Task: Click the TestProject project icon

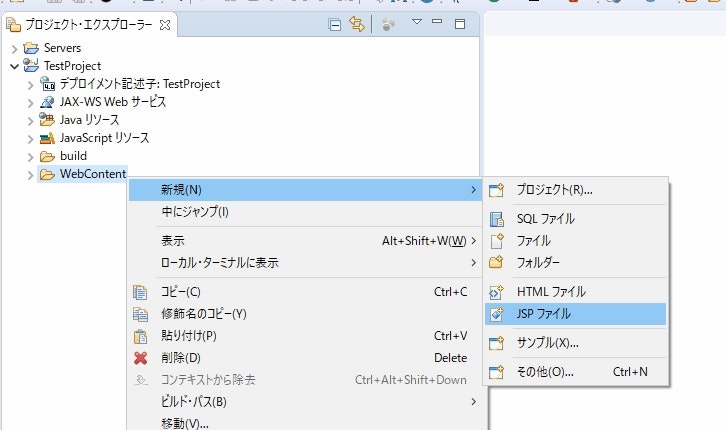Action: 31,65
